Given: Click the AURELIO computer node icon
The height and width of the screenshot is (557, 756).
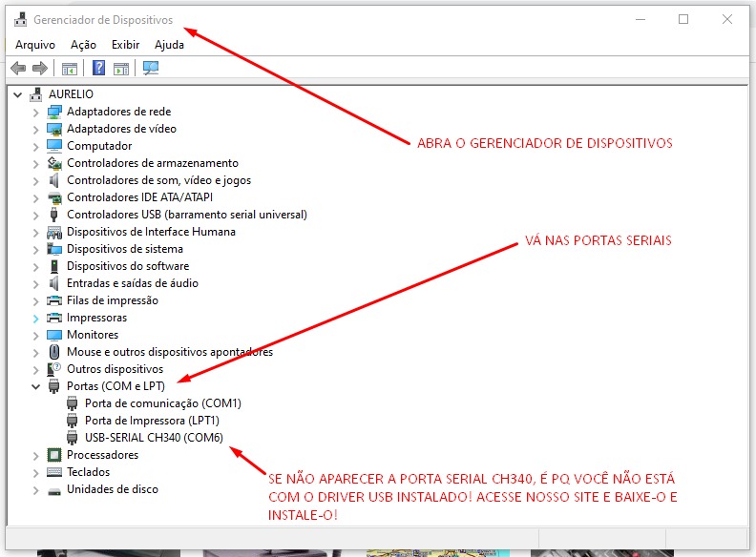Looking at the screenshot, I should [36, 94].
